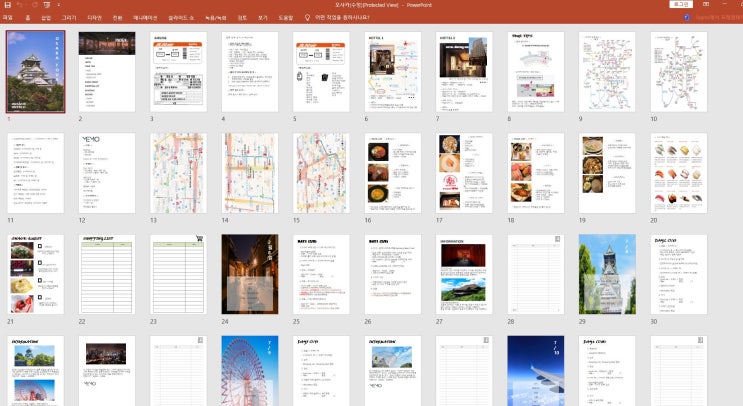
Task: Select slide 15 street map thumbnail
Action: tap(321, 173)
